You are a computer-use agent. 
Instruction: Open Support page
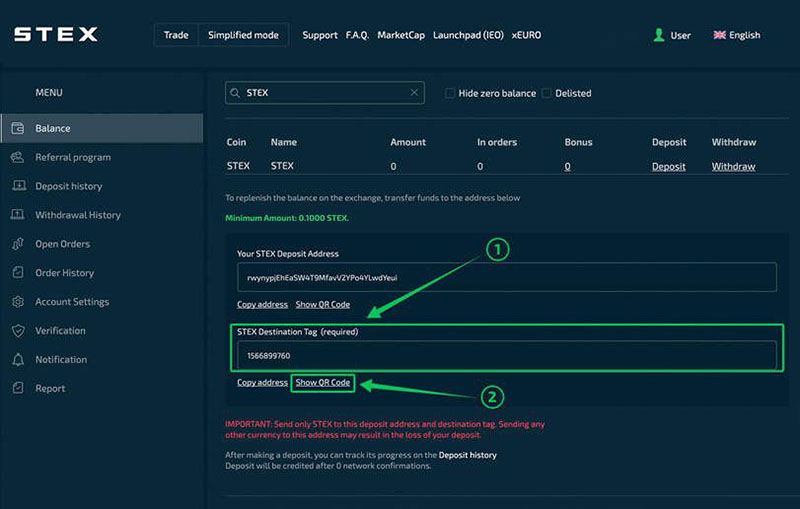320,35
